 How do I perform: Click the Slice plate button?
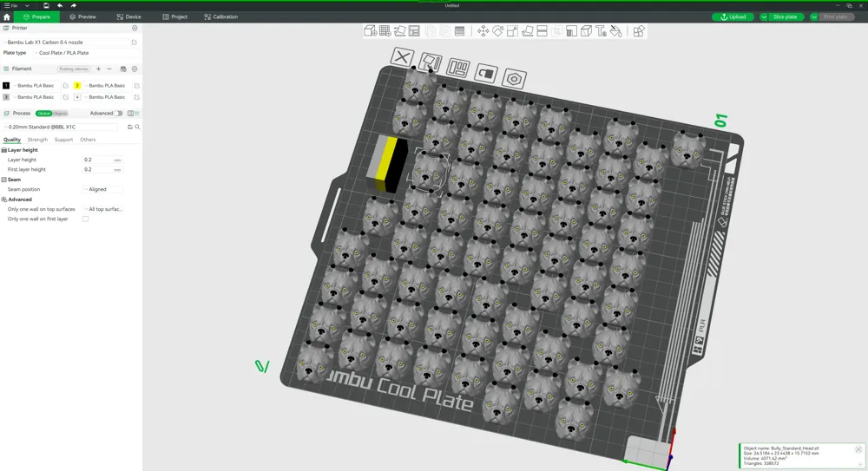[785, 17]
